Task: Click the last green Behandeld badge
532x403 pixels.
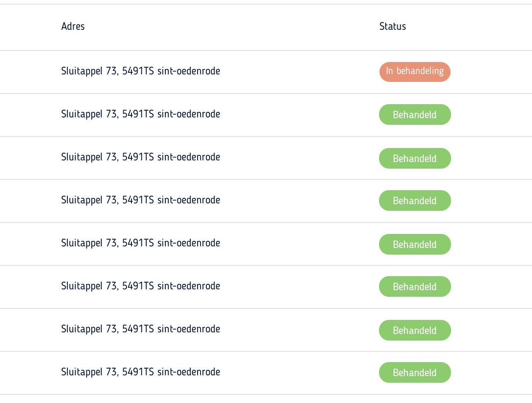Action: coord(415,372)
